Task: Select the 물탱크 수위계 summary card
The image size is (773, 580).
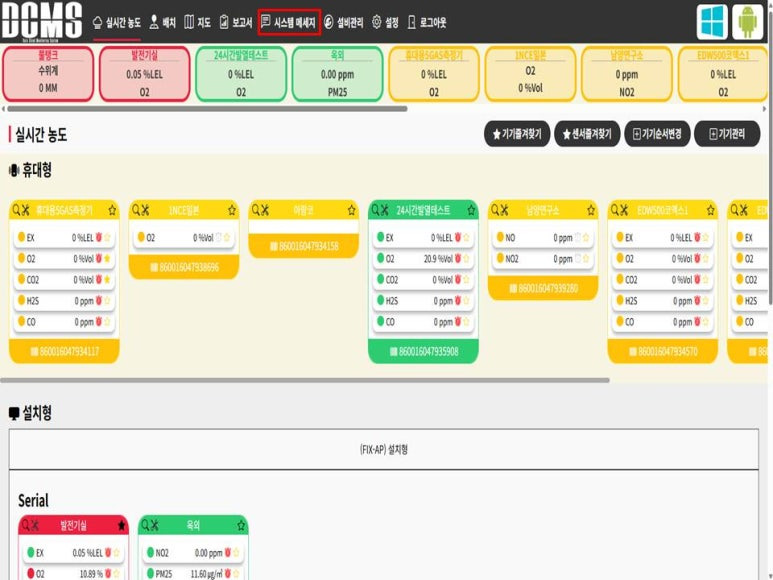Action: 48,74
